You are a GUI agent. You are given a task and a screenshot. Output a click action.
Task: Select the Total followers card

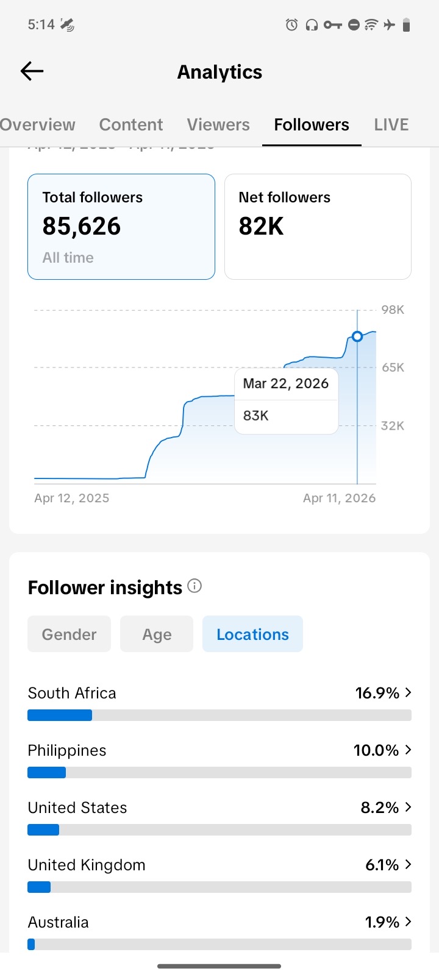pos(121,227)
